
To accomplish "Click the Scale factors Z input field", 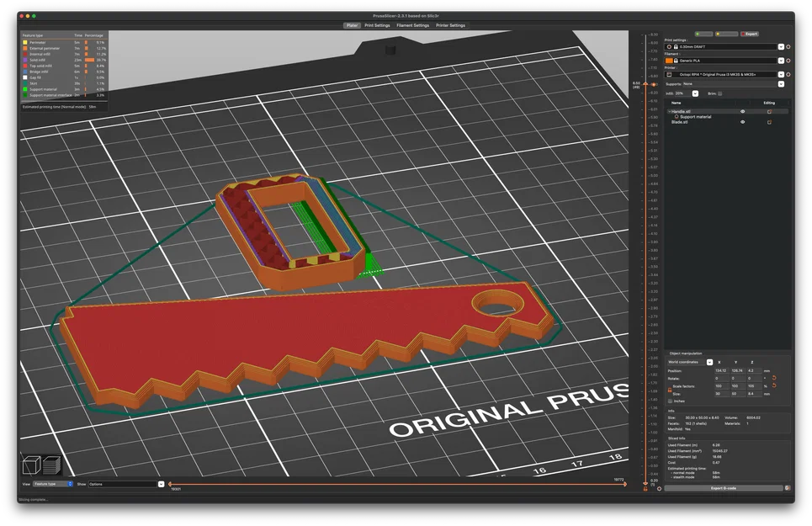I will click(753, 385).
